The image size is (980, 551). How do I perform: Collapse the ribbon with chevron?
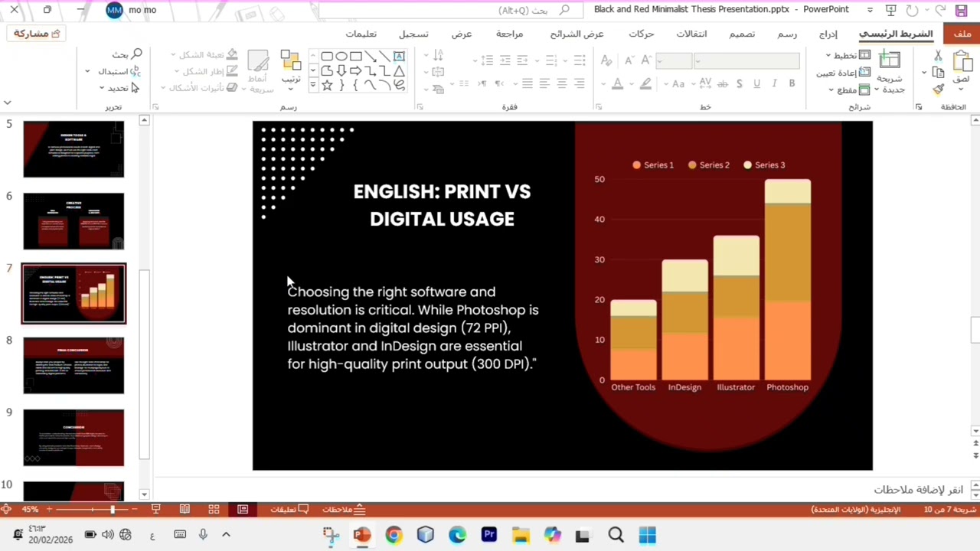(7, 102)
